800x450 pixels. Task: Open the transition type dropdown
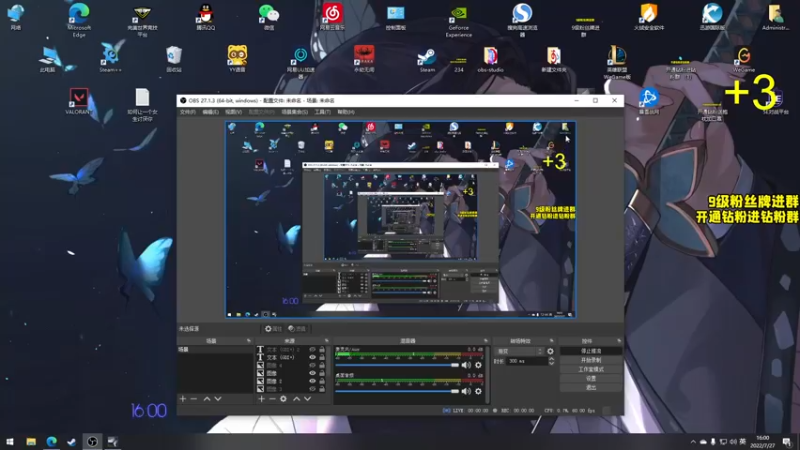point(519,351)
